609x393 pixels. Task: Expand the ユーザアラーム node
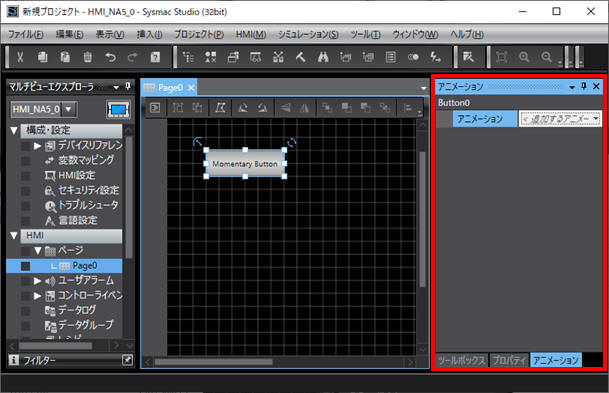coord(37,280)
